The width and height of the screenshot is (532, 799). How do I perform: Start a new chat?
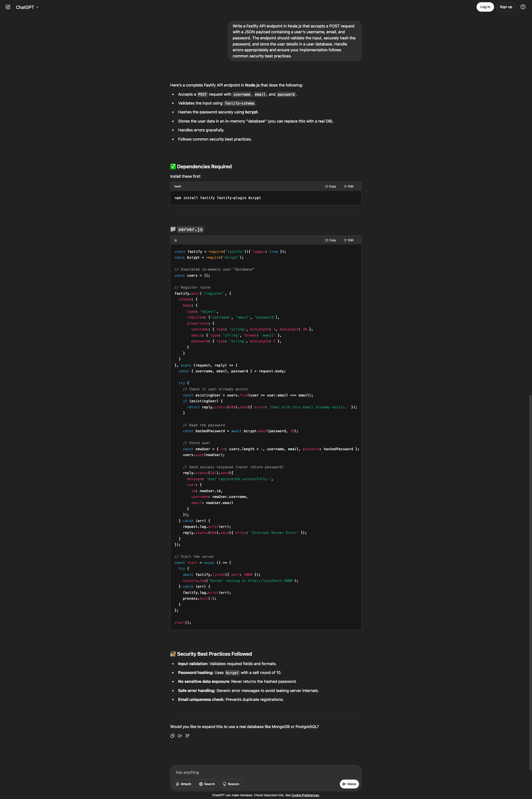point(8,7)
